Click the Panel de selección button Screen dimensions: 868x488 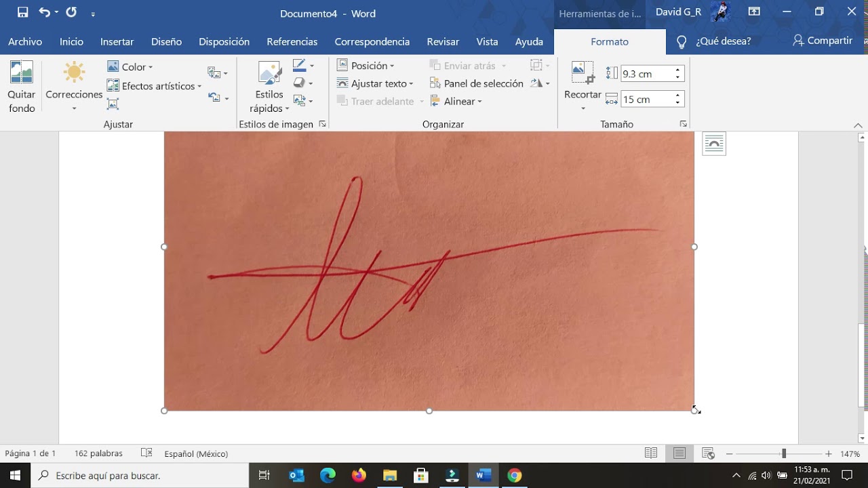(x=476, y=83)
